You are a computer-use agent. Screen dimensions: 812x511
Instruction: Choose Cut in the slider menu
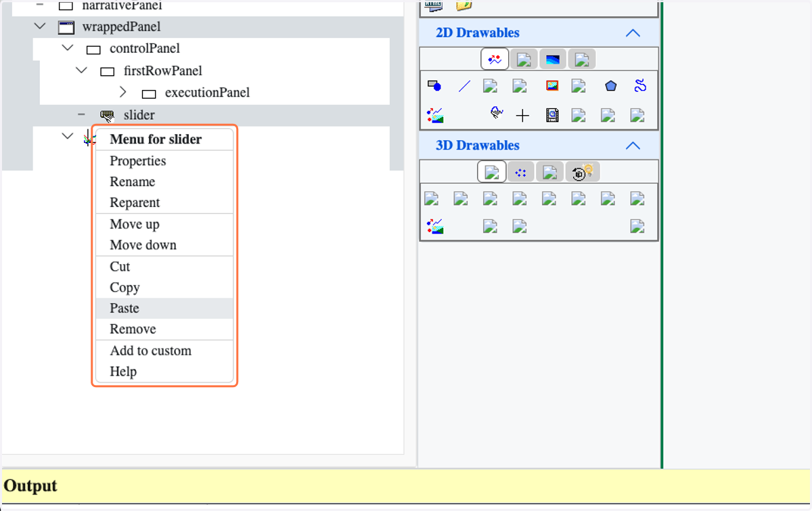click(x=164, y=267)
